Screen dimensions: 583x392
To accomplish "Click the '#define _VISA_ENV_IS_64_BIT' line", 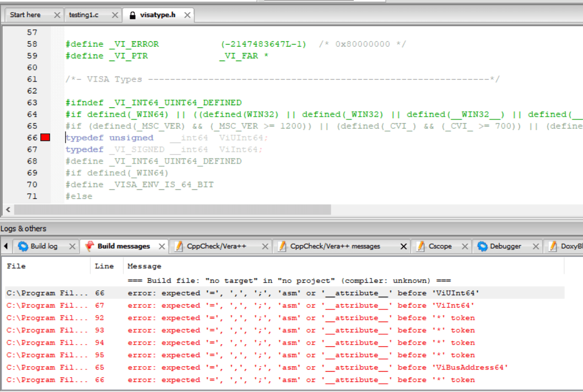I will pos(139,184).
